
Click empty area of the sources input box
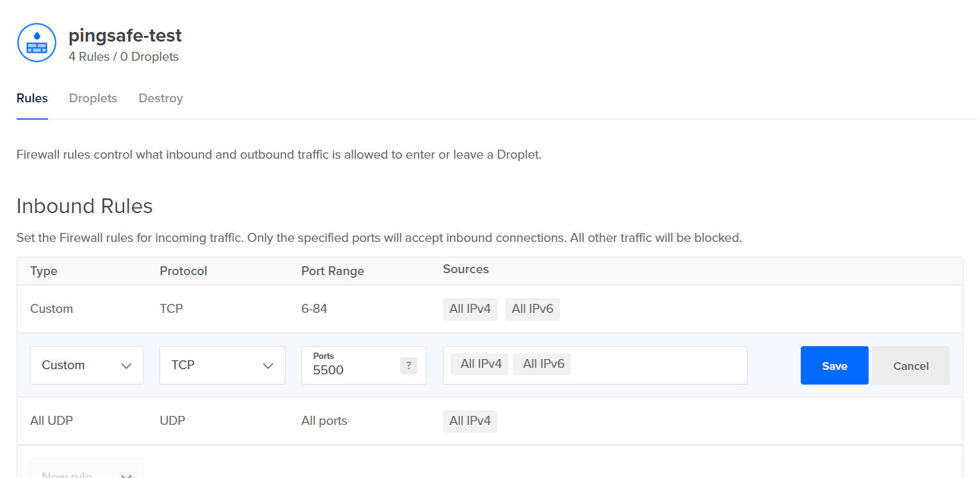click(659, 365)
